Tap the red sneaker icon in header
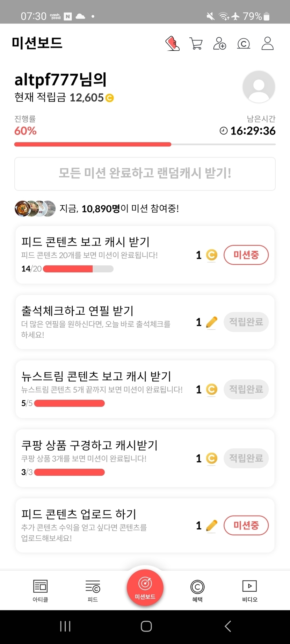The image size is (290, 644). pyautogui.click(x=172, y=44)
